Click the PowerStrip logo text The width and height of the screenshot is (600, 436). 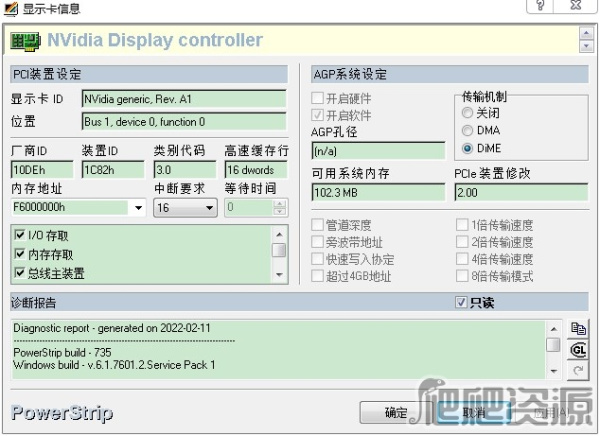(x=62, y=413)
